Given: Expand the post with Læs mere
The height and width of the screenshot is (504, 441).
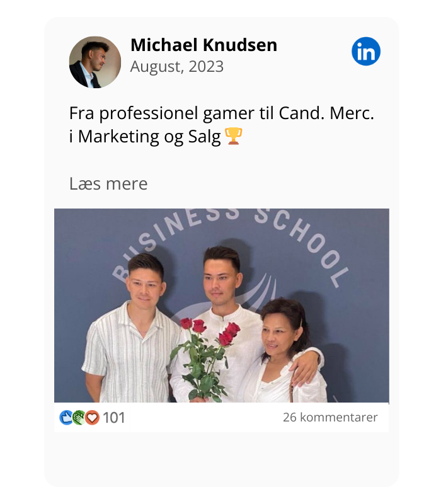Looking at the screenshot, I should click(x=108, y=184).
